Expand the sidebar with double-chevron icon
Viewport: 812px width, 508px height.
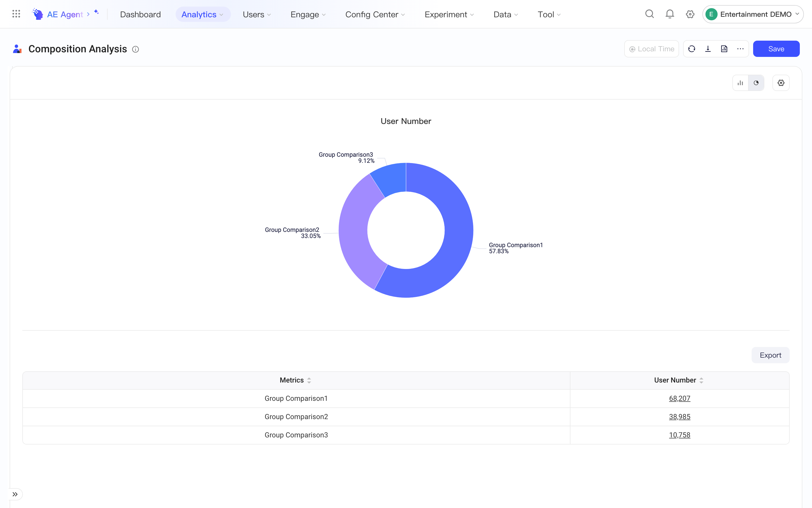15,494
